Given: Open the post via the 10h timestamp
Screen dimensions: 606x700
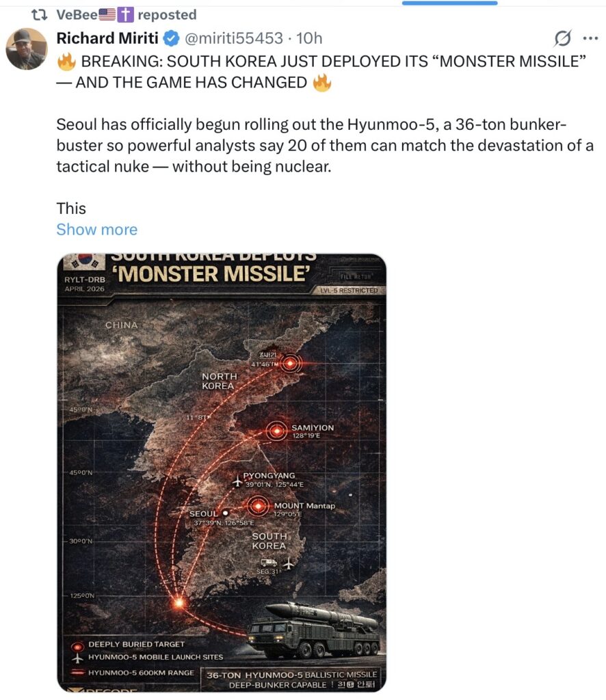Looking at the screenshot, I should pos(309,38).
